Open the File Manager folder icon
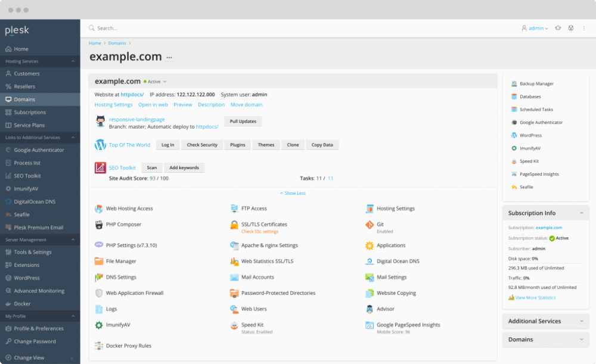This screenshot has height=364, width=596. point(99,261)
